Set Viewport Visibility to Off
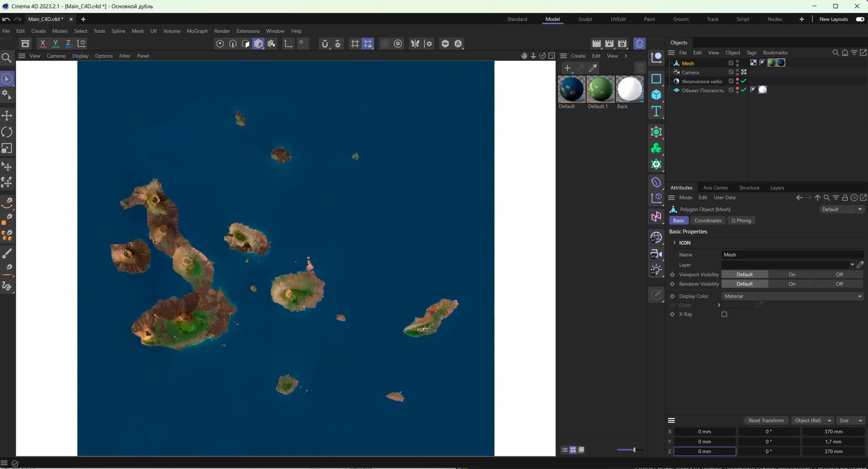The height and width of the screenshot is (469, 868). click(x=839, y=275)
